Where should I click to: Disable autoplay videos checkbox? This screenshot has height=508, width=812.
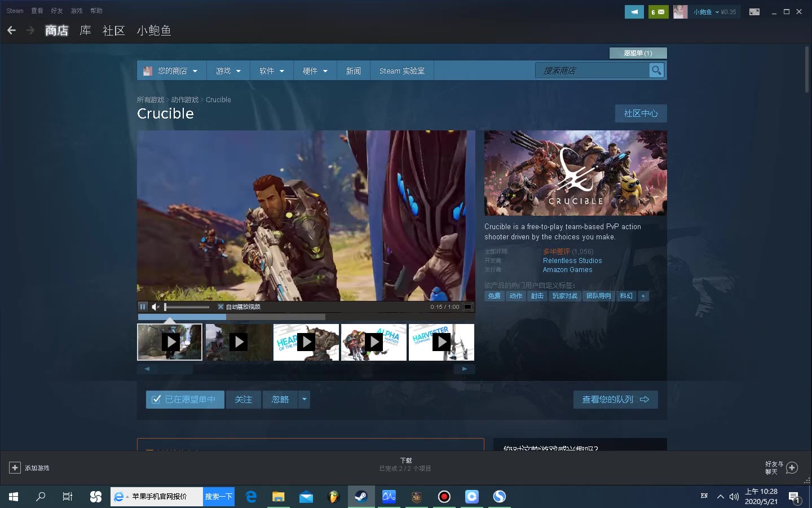[220, 306]
